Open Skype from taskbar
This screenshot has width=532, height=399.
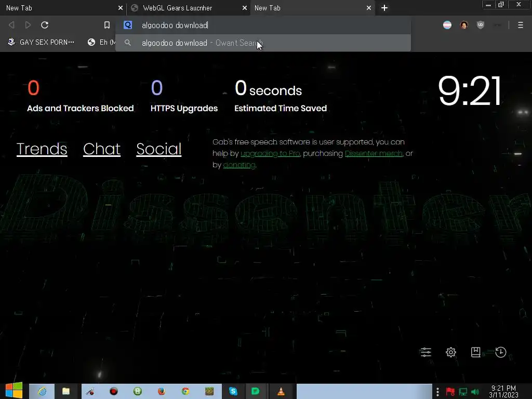point(233,392)
